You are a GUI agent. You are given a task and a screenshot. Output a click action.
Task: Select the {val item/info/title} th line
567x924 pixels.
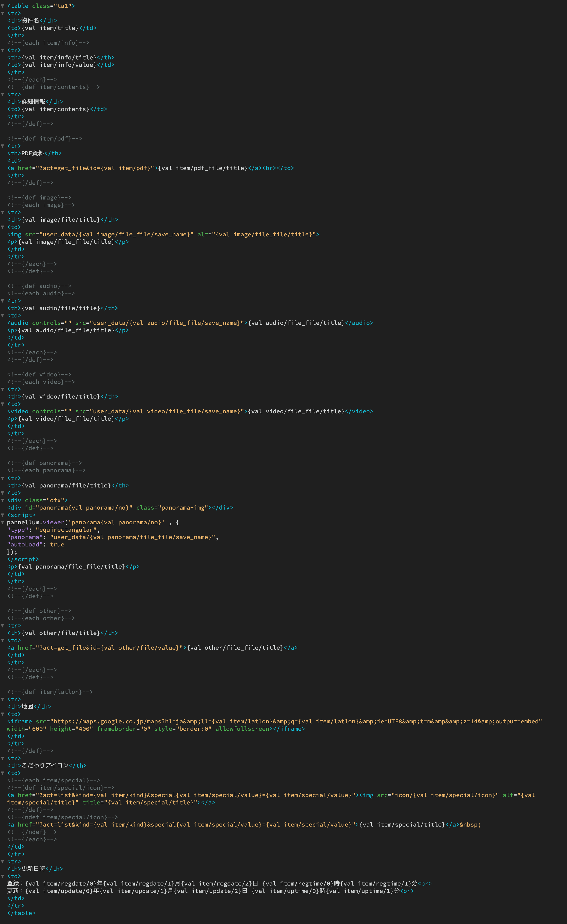(x=61, y=57)
